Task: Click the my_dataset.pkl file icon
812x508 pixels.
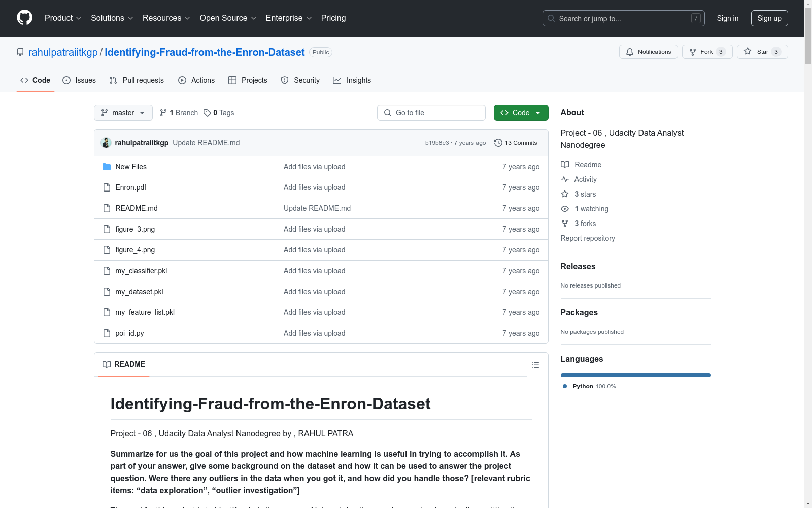Action: pyautogui.click(x=107, y=292)
